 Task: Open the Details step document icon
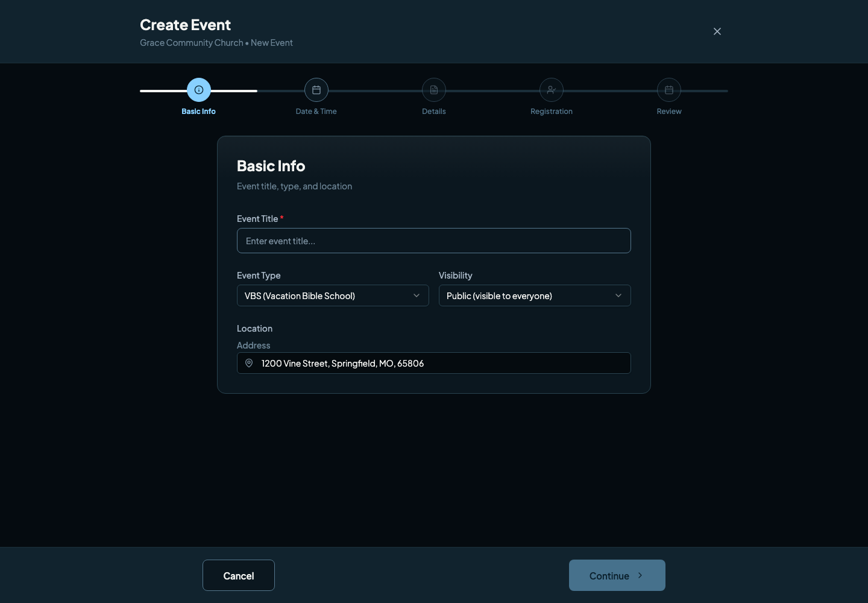tap(434, 90)
